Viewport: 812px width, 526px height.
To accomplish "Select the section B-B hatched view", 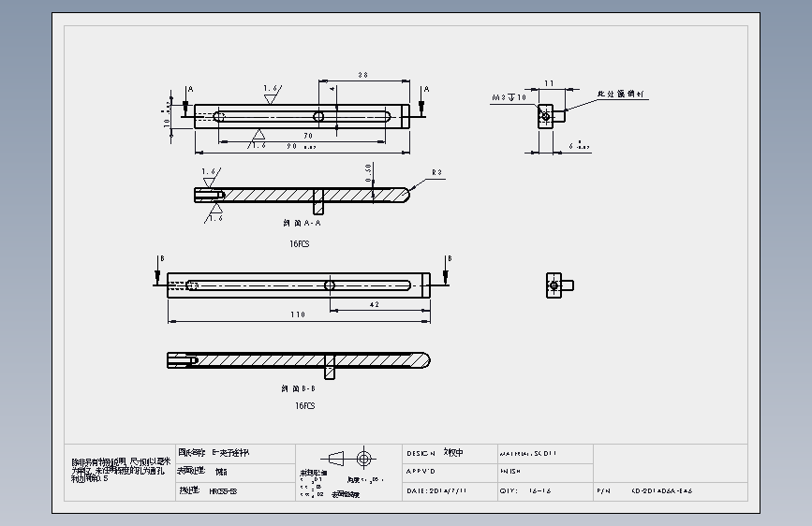I will tap(299, 365).
